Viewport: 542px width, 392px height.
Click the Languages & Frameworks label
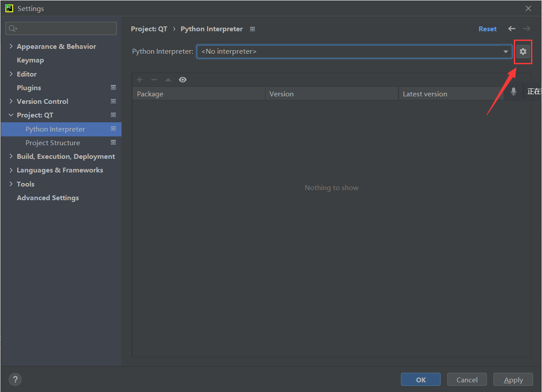coord(60,170)
